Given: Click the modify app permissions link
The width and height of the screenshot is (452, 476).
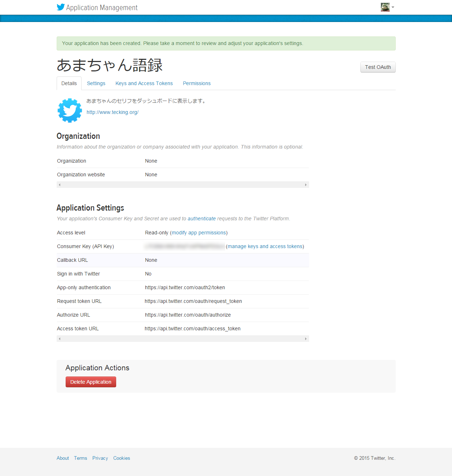Looking at the screenshot, I should 199,233.
